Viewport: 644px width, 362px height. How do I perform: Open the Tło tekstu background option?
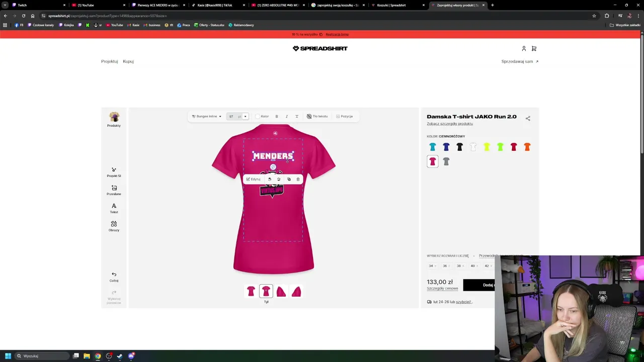(x=317, y=116)
